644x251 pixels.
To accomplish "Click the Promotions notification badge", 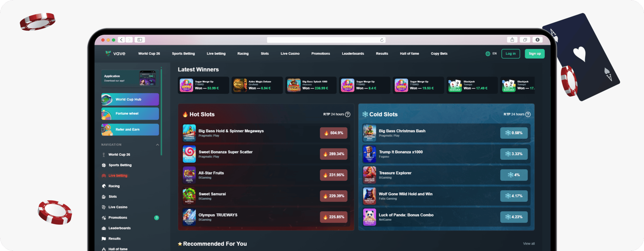I will [156, 218].
